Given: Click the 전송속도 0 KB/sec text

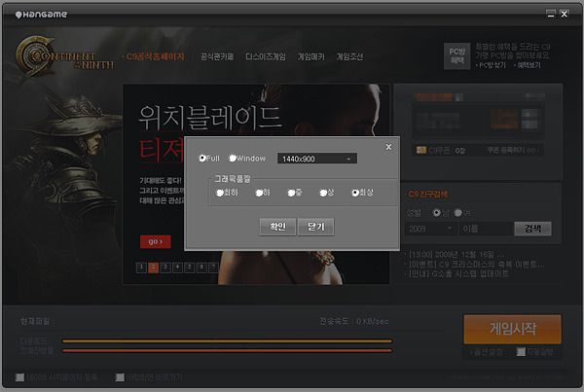Looking at the screenshot, I should [x=354, y=321].
